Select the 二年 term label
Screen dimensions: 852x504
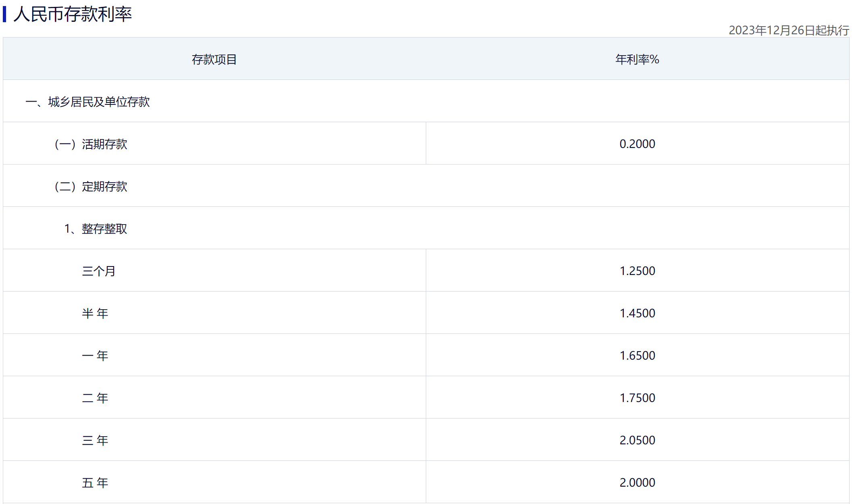pyautogui.click(x=95, y=398)
